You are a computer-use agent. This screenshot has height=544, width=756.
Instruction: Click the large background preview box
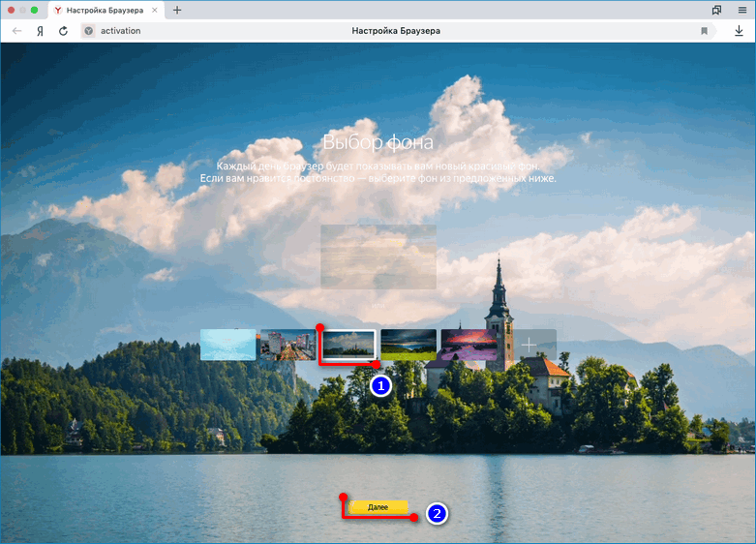click(378, 257)
